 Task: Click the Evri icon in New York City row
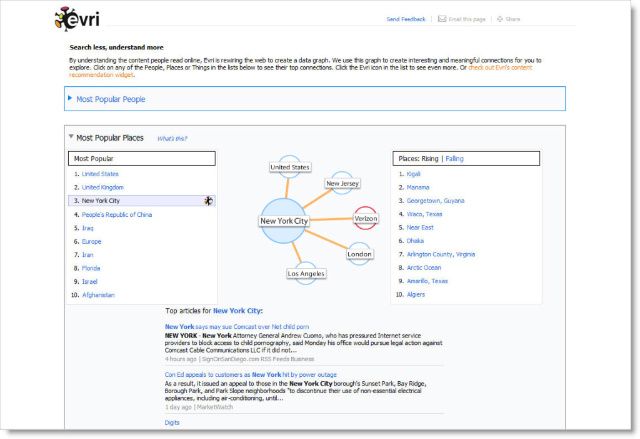tap(209, 201)
